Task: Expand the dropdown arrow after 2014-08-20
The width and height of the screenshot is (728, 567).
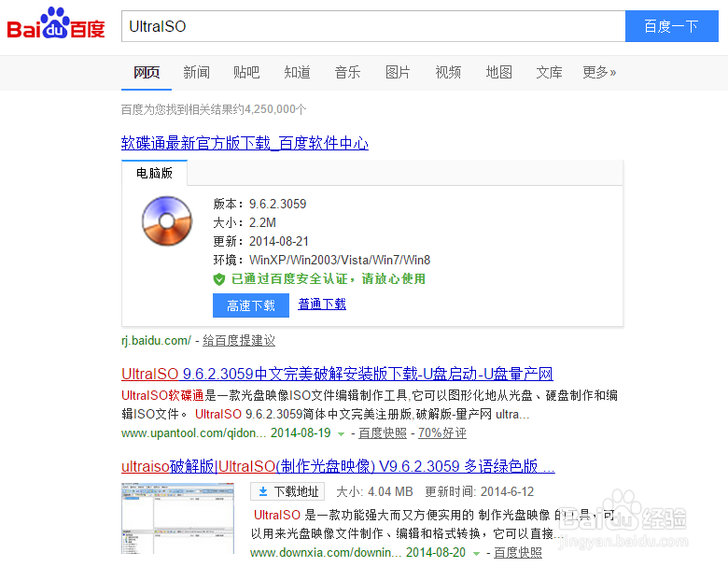Action: point(476,553)
